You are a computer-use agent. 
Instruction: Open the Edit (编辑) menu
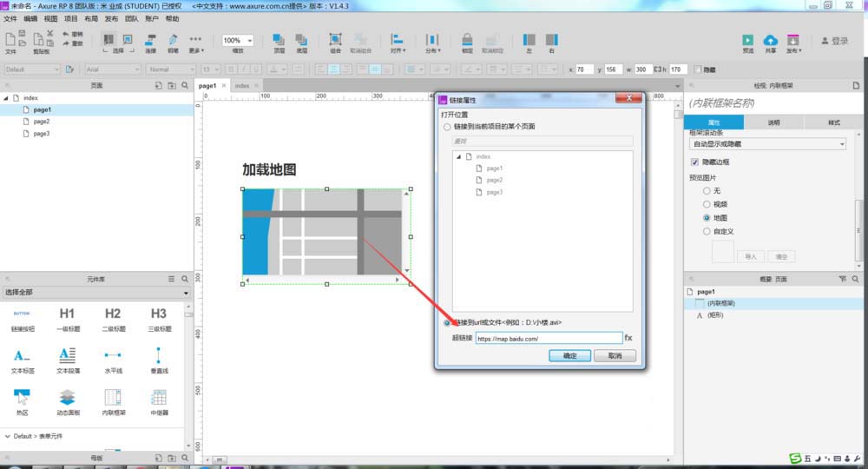30,19
